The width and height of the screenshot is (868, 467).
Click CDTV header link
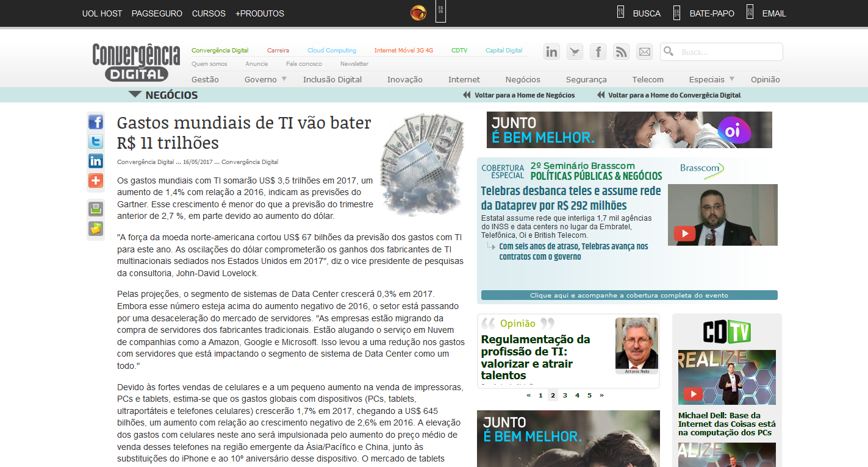point(459,51)
